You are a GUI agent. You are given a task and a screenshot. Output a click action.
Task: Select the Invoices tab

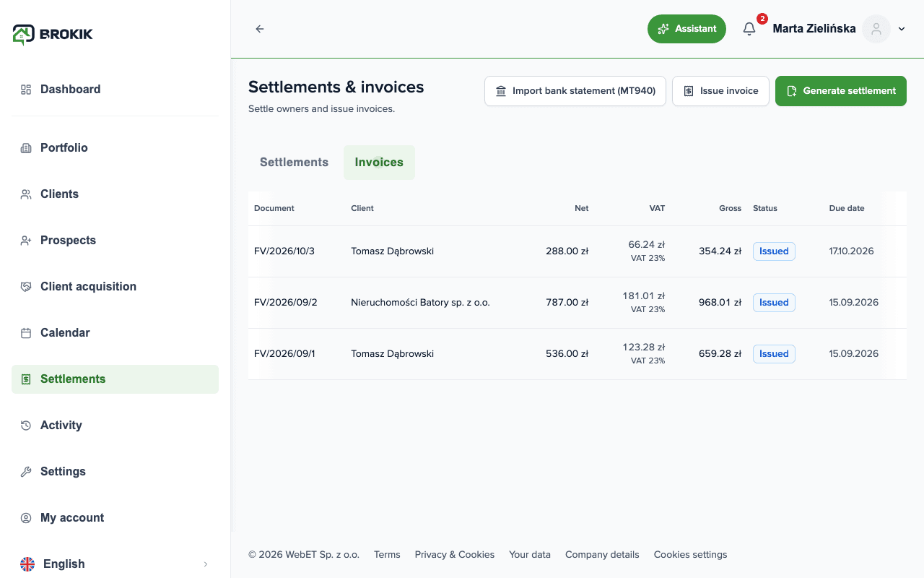coord(379,162)
